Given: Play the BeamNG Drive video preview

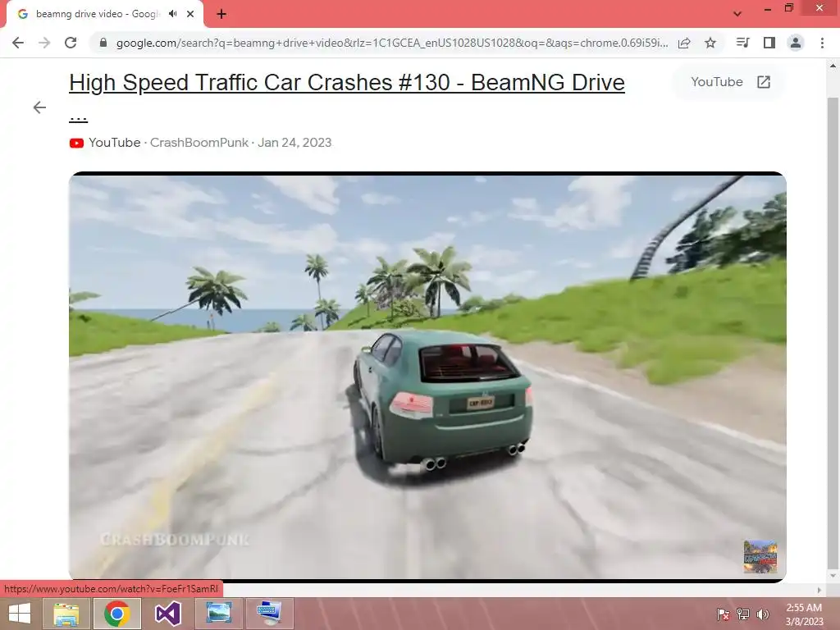Looking at the screenshot, I should click(427, 377).
